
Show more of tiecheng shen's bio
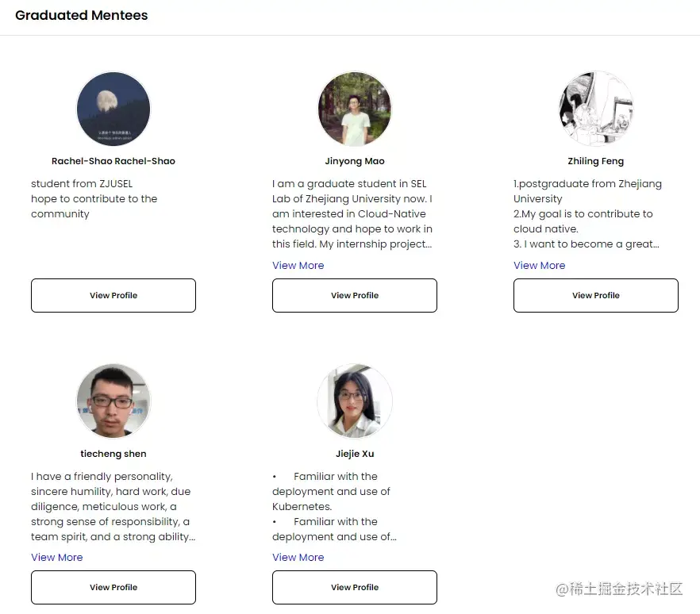(x=57, y=558)
